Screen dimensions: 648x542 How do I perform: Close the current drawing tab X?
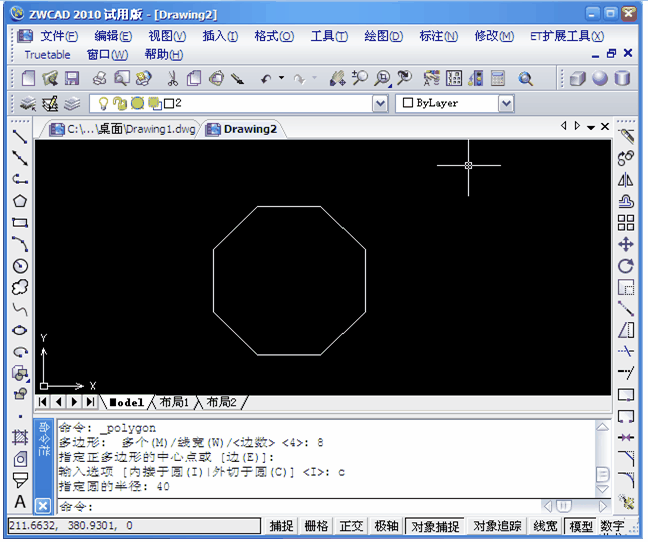(605, 126)
